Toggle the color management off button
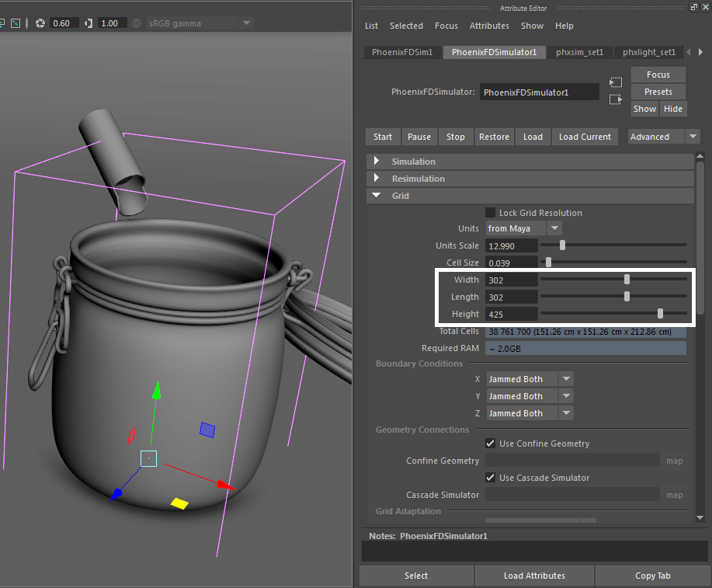Viewport: 712px width, 588px height. 136,23
